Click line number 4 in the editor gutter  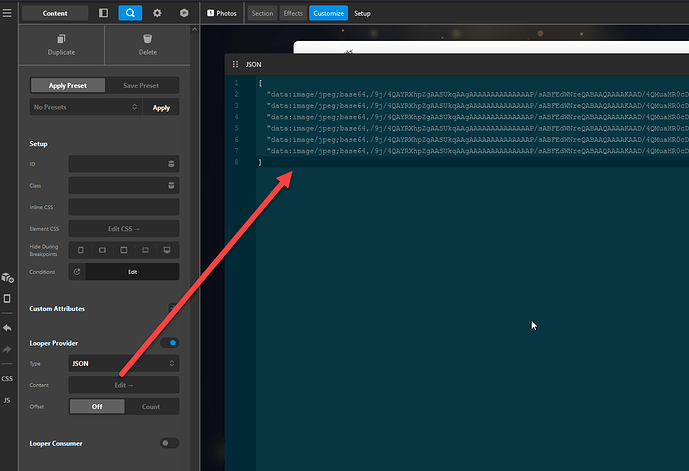pos(236,117)
